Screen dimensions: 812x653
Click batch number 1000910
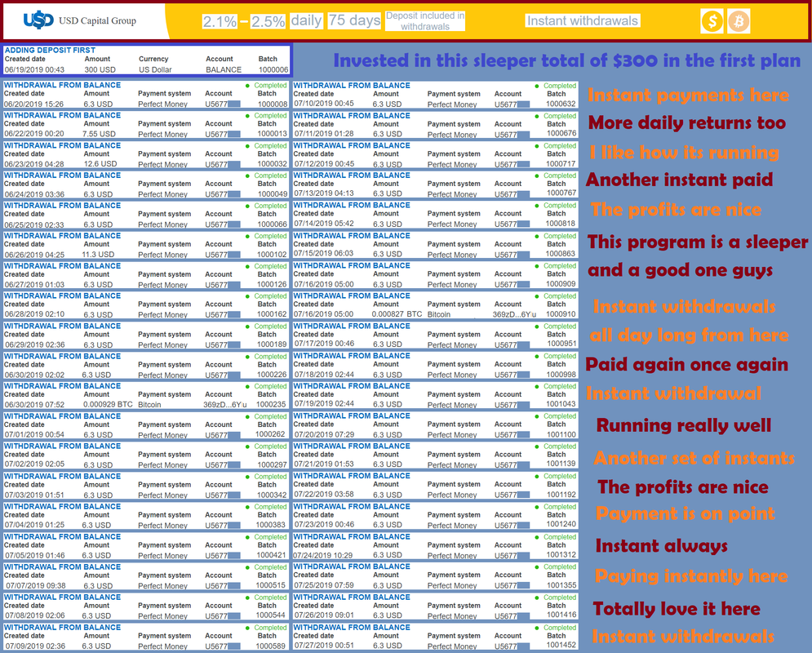click(561, 313)
